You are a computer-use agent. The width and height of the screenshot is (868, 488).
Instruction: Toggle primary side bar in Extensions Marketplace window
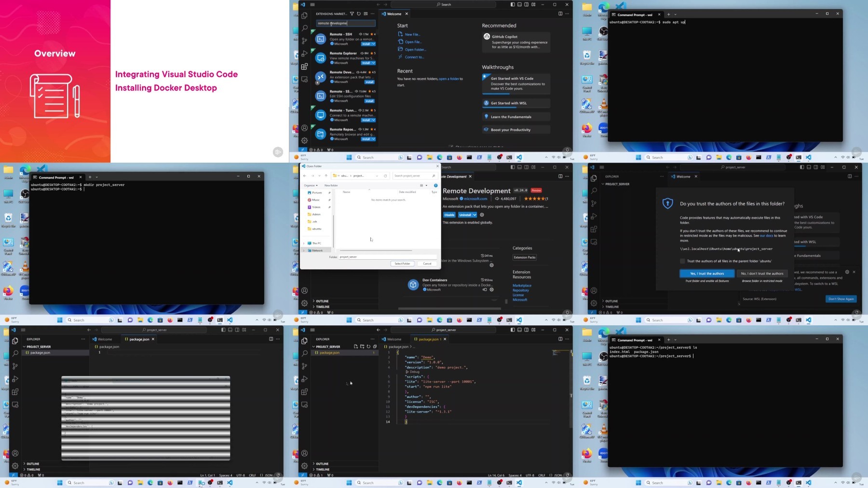click(x=512, y=4)
